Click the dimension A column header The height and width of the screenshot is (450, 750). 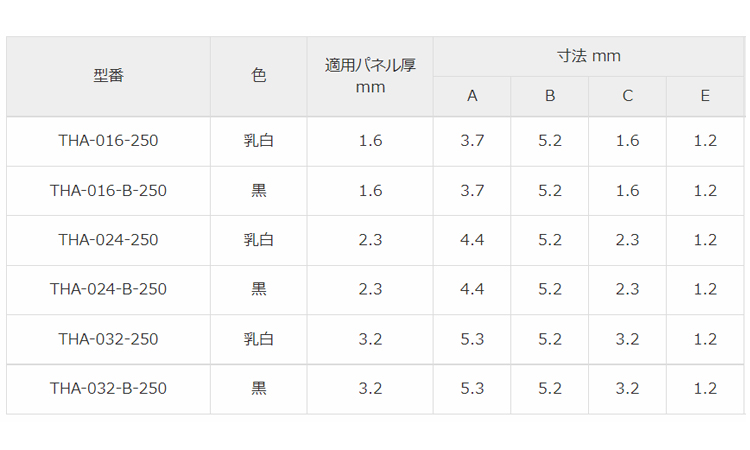point(472,96)
